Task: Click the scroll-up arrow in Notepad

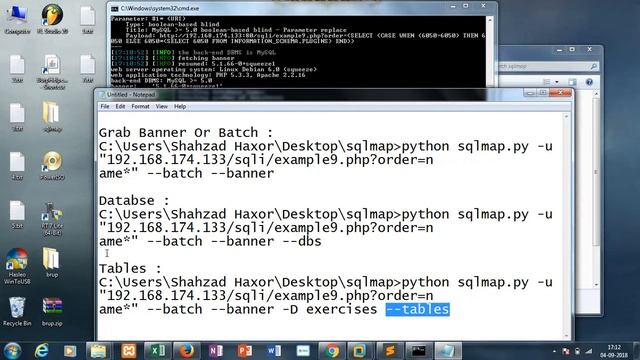Action: [566, 117]
